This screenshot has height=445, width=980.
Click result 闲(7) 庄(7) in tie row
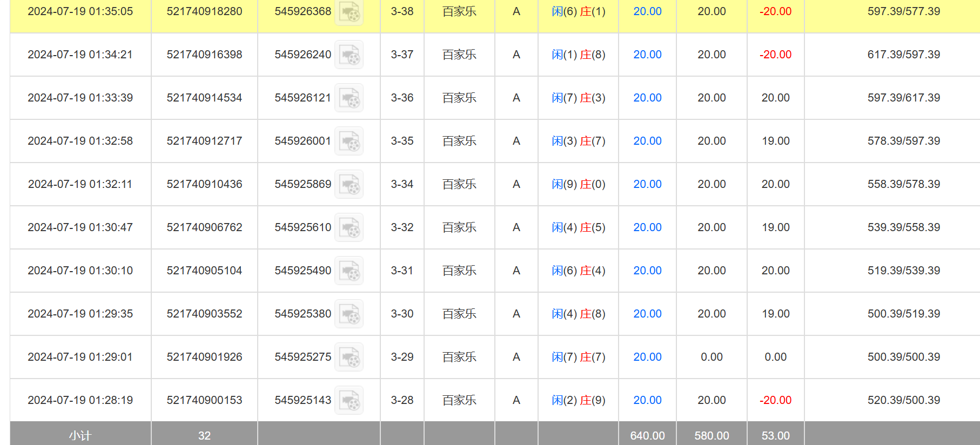coord(578,357)
